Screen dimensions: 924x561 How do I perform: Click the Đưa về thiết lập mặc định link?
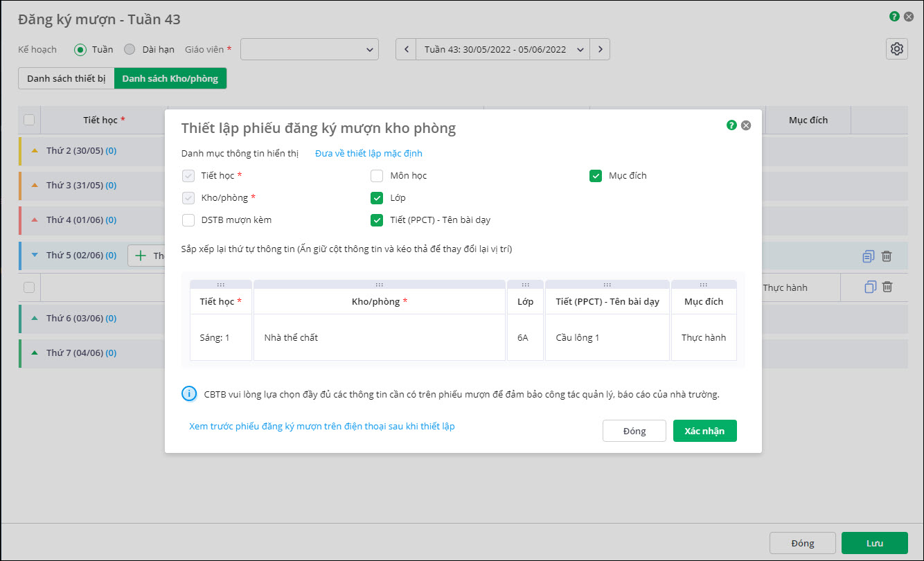click(368, 154)
